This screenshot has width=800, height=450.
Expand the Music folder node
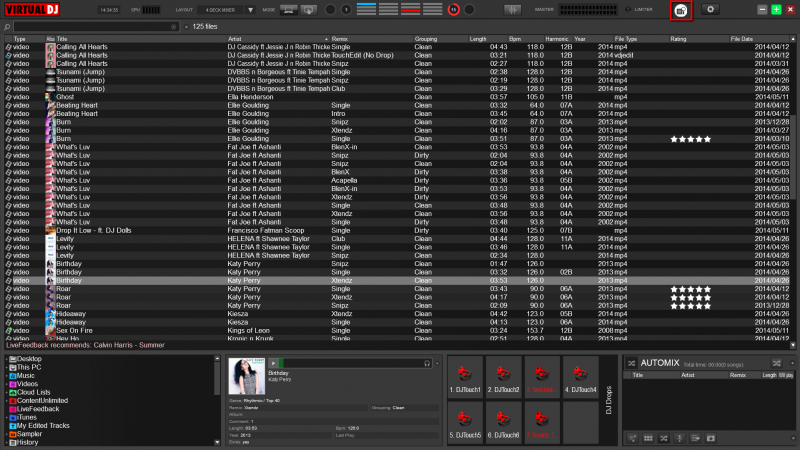pyautogui.click(x=7, y=376)
